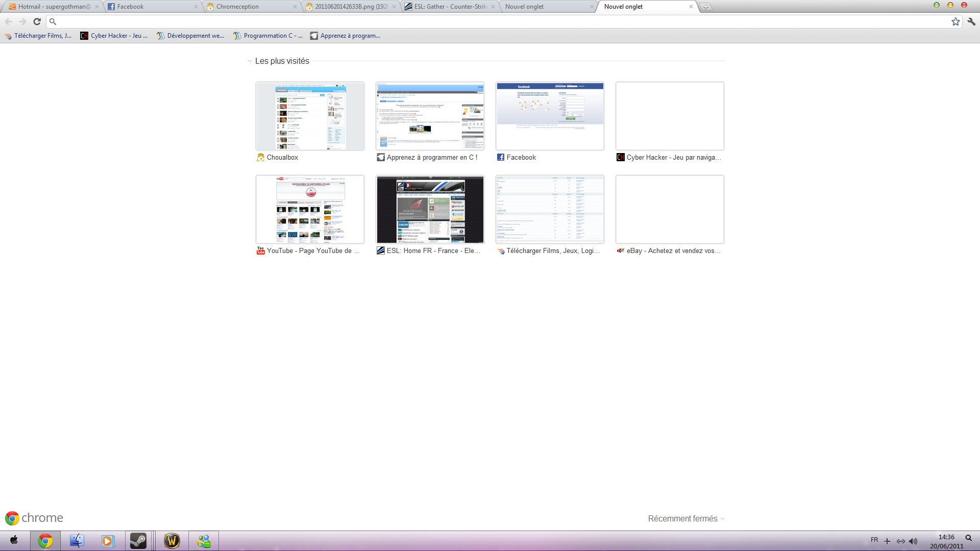Click the magnifier search icon in tray
This screenshot has width=980, height=551.
coord(968,538)
